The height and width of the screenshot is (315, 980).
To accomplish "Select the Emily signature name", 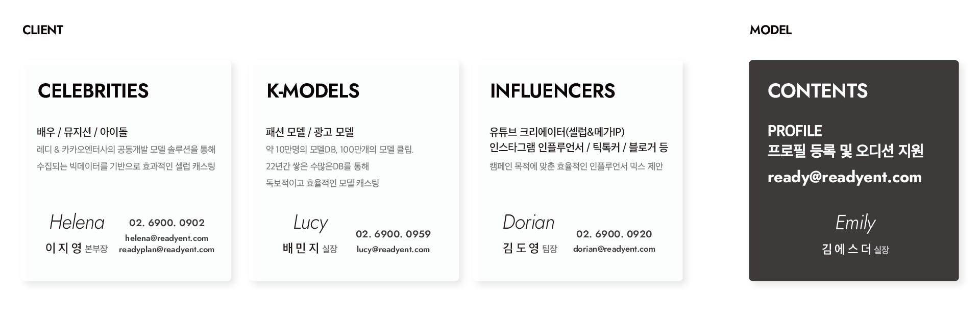I will coord(855,223).
